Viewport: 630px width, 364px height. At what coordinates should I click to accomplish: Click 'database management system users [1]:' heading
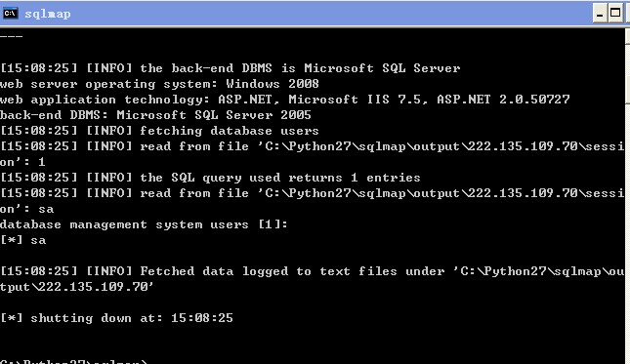pyautogui.click(x=144, y=224)
